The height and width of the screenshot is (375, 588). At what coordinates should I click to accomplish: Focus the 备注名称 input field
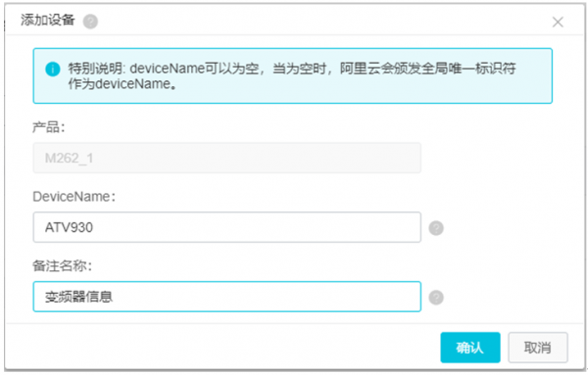227,297
